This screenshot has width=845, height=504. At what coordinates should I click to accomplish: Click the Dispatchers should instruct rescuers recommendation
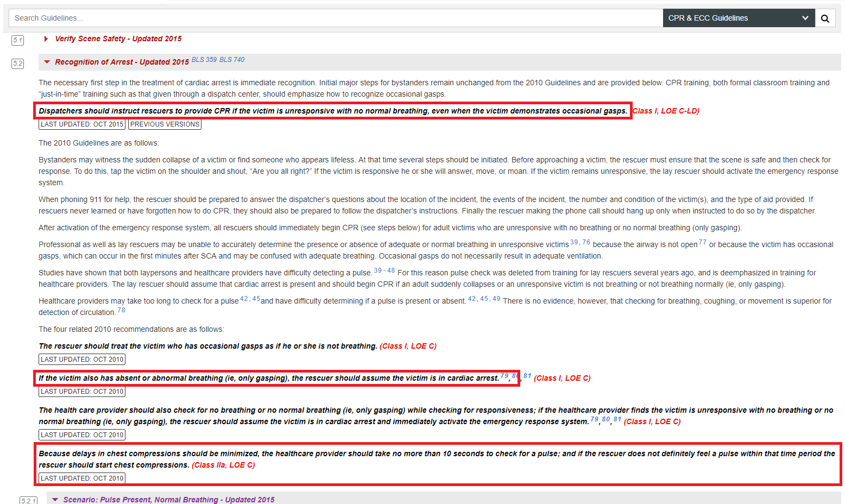[x=333, y=111]
